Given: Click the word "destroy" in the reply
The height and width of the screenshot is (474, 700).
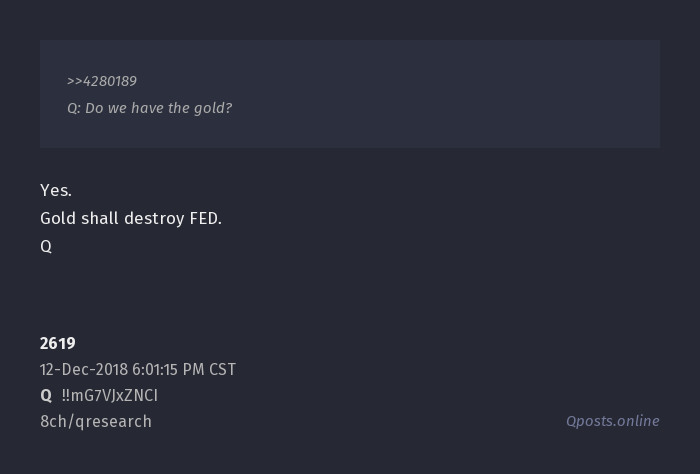Looking at the screenshot, I should click(154, 218).
